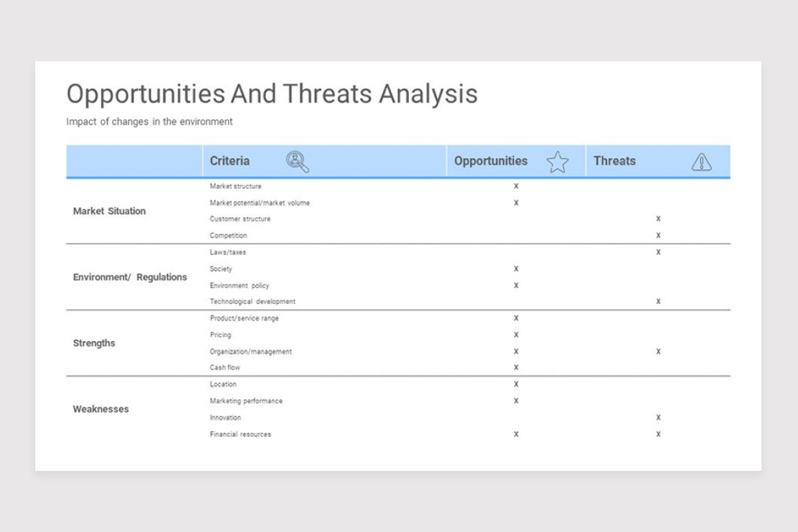798x532 pixels.
Task: Click the Opportunities X for Marketing performance
Action: pos(516,401)
